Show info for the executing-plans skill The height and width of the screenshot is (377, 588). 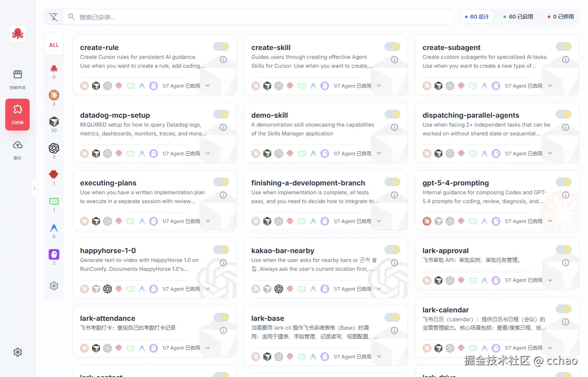tap(223, 195)
